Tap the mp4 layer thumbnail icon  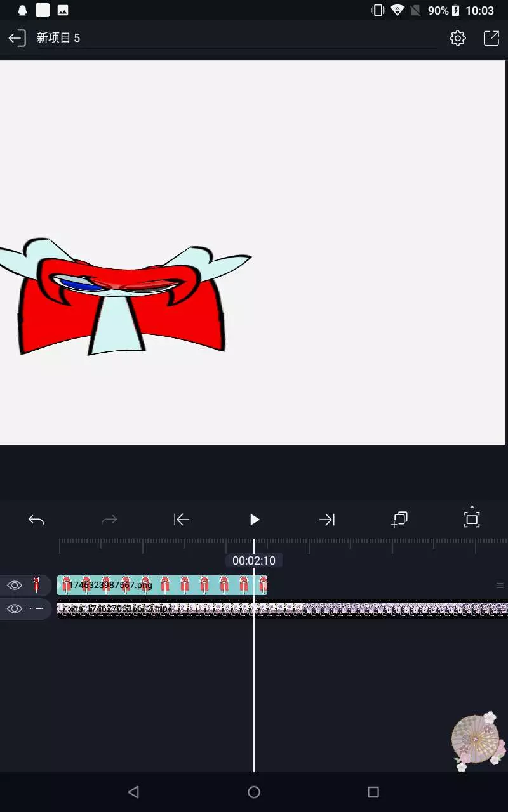click(x=36, y=609)
